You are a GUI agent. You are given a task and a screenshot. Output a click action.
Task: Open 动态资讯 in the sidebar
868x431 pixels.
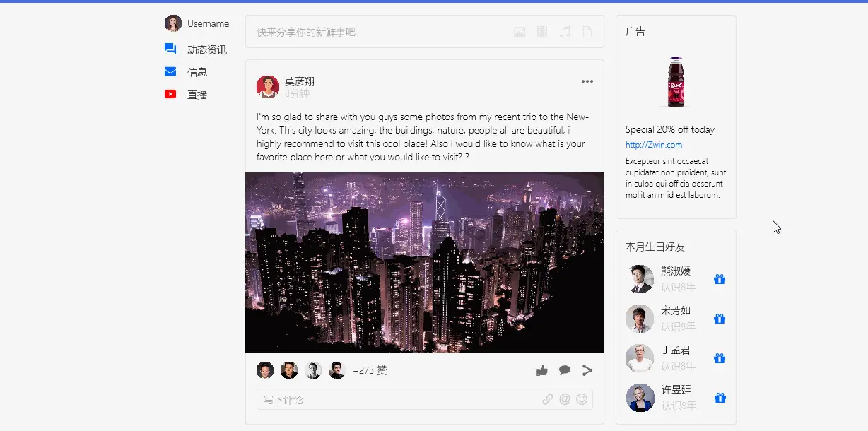[x=196, y=49]
